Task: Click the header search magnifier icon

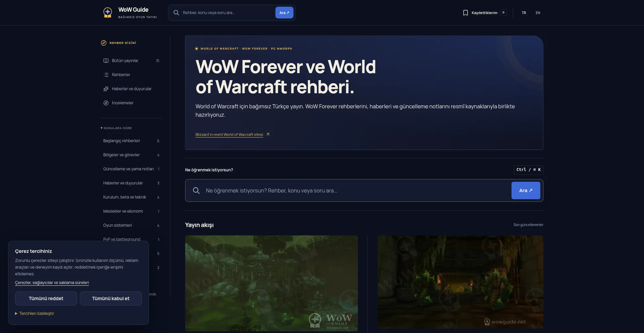Action: 176,13
